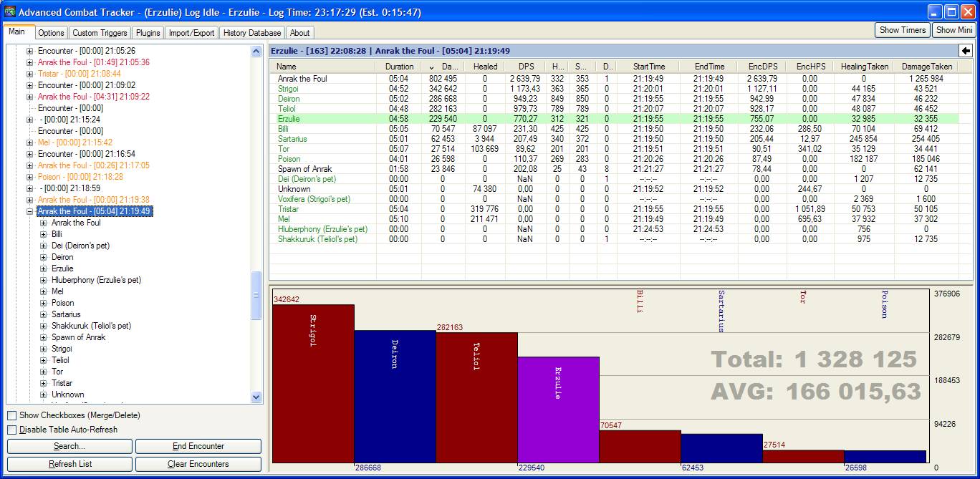Sort by the Healed column header
The image size is (980, 479).
pyautogui.click(x=485, y=67)
